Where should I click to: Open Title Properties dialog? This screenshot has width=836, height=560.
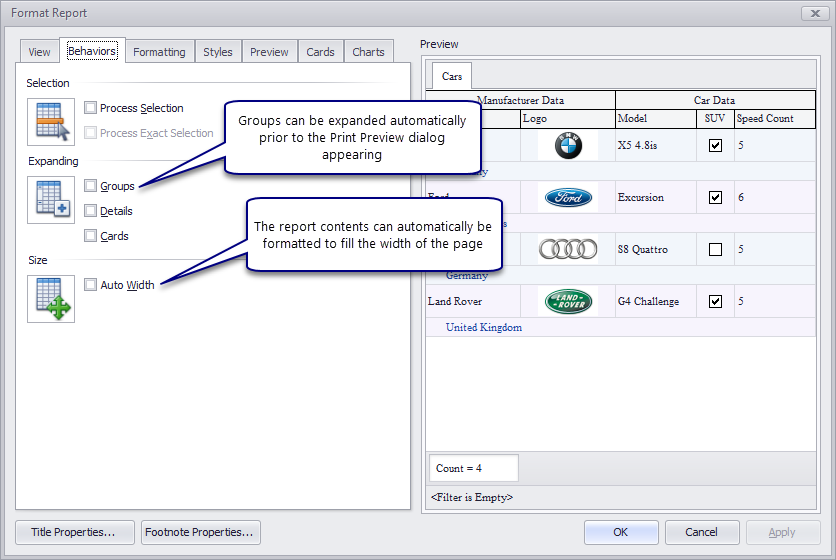coord(73,532)
